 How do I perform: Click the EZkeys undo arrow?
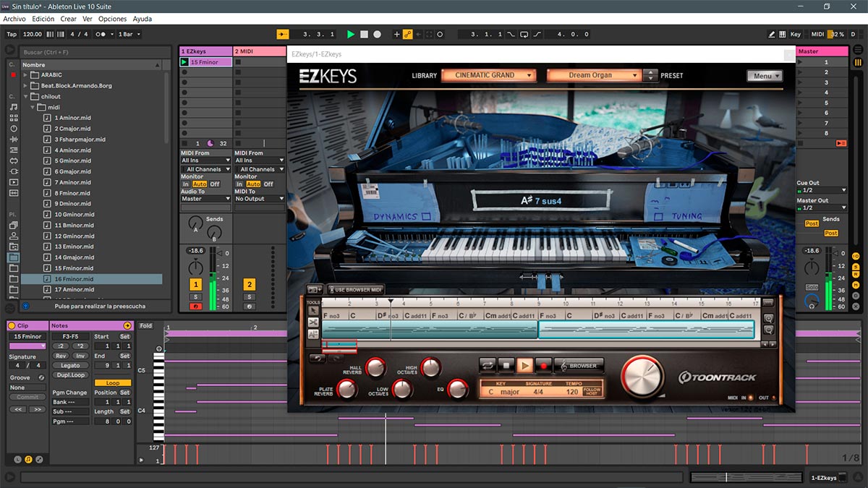click(x=317, y=358)
